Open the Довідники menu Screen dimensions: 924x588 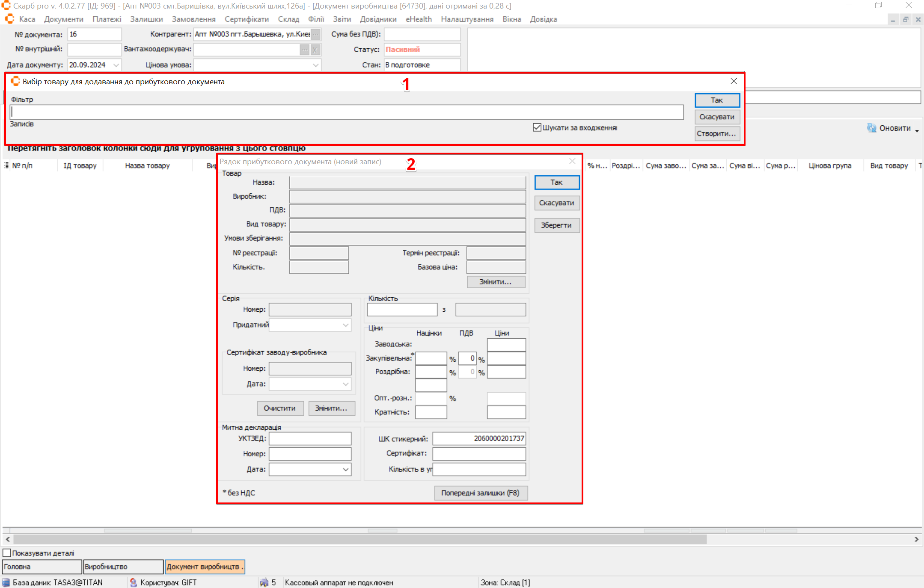point(378,19)
